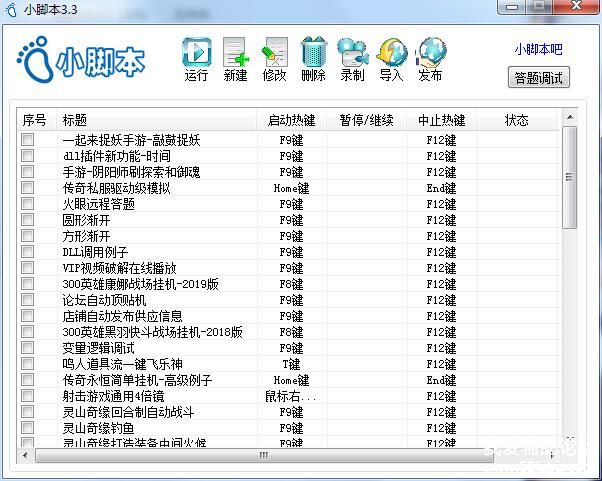Screen dimensions: 602x481
Task: Select the checkbox for 手游-阴阳师刷探索和御魂
Action: click(x=28, y=172)
